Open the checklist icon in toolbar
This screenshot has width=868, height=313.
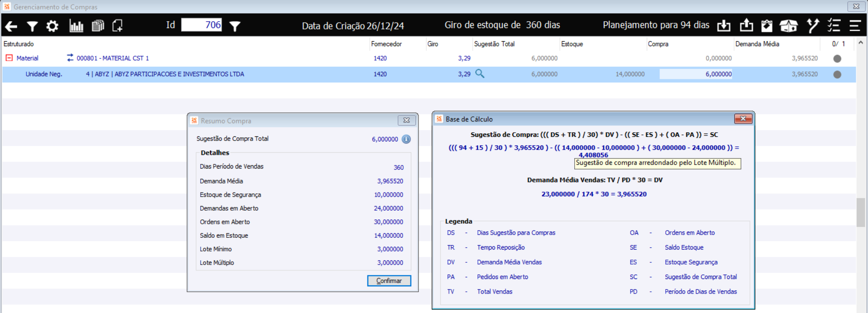834,25
